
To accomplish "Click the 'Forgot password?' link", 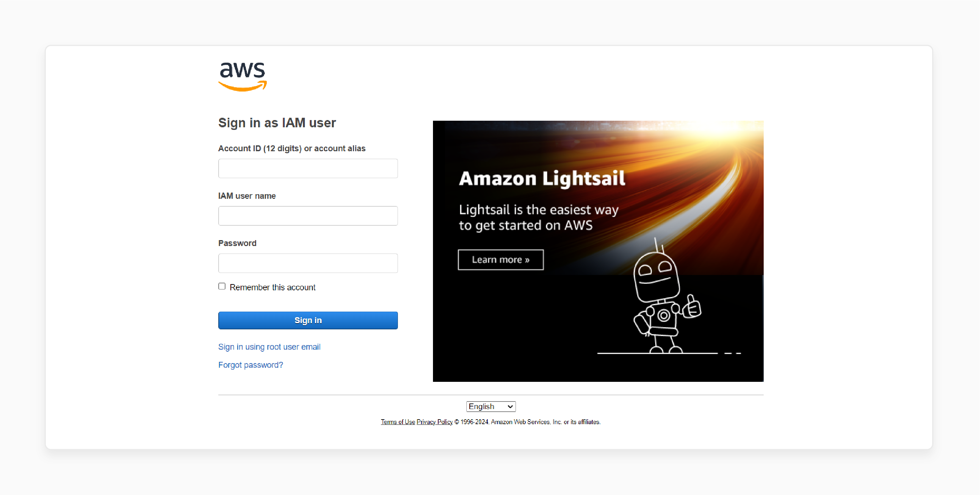I will pyautogui.click(x=250, y=365).
